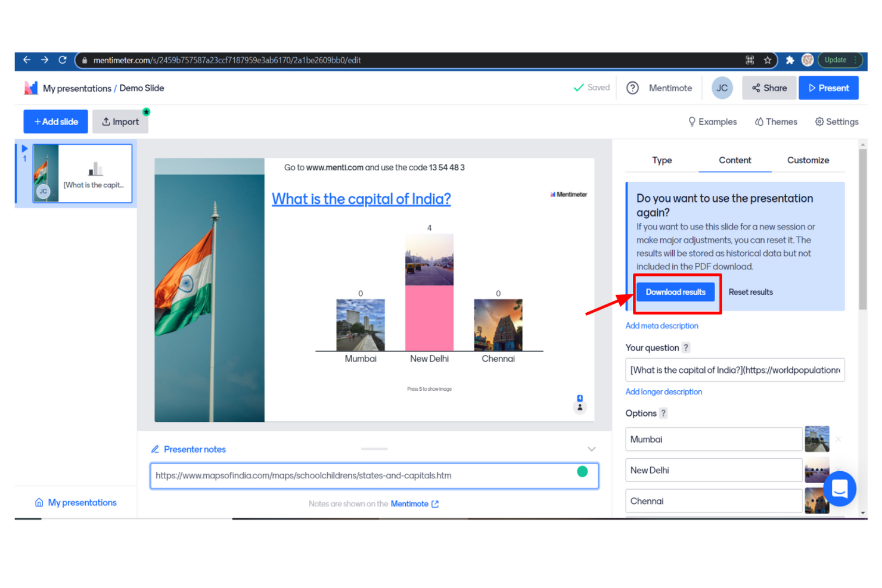Open Examples in the toolbar

712,122
